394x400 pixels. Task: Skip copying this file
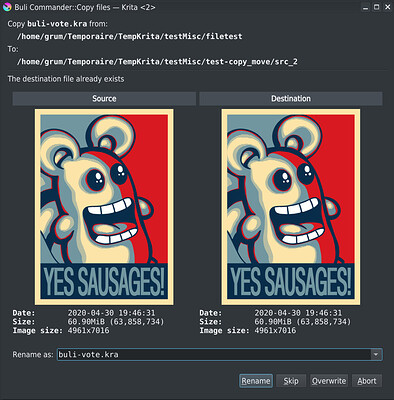[x=291, y=381]
